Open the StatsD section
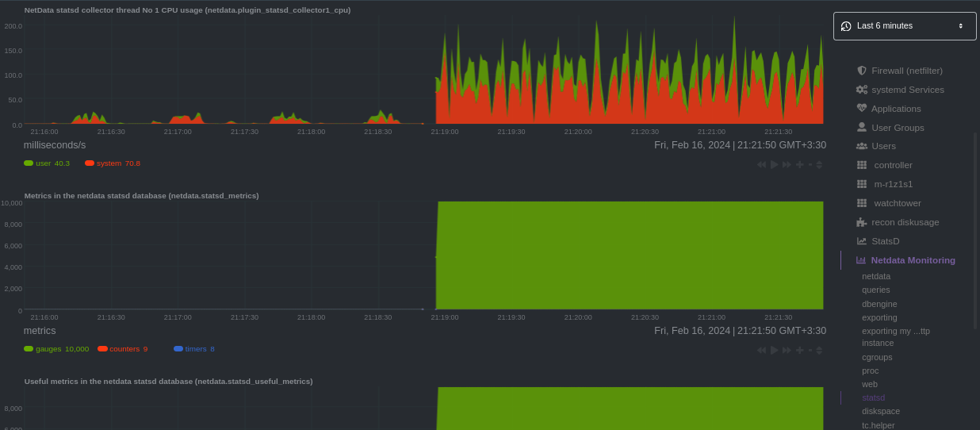 [885, 241]
